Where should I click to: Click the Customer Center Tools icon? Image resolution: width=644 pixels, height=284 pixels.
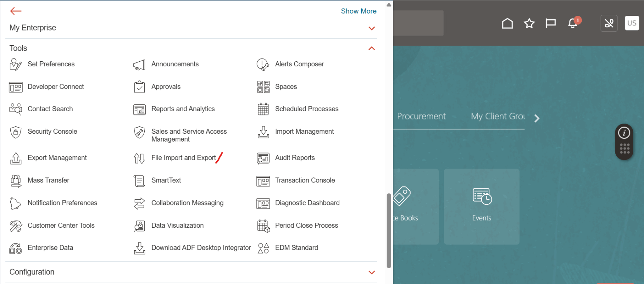pos(15,226)
